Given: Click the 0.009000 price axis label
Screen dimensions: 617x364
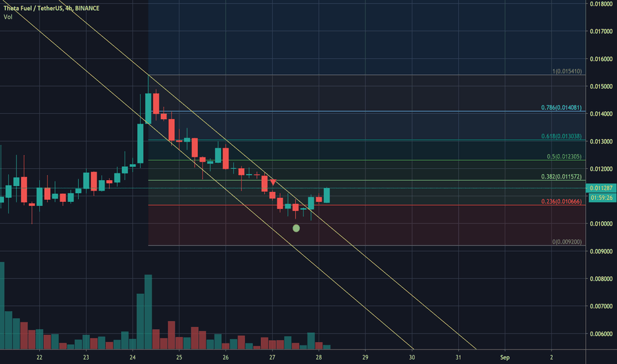Looking at the screenshot, I should [x=601, y=251].
